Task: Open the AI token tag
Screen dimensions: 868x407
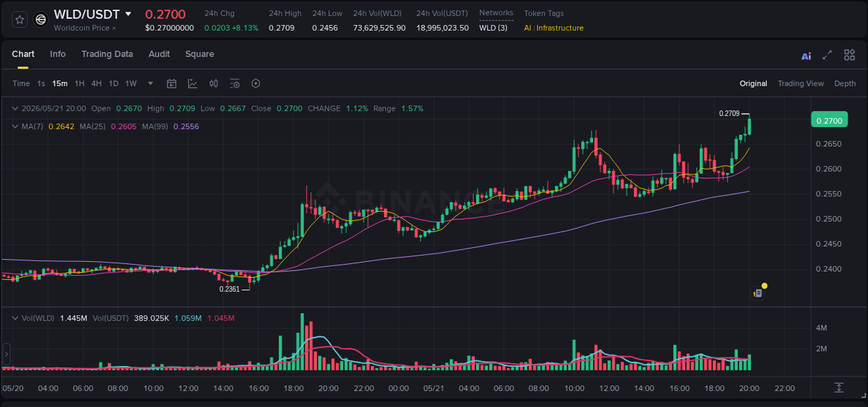Action: click(x=528, y=28)
